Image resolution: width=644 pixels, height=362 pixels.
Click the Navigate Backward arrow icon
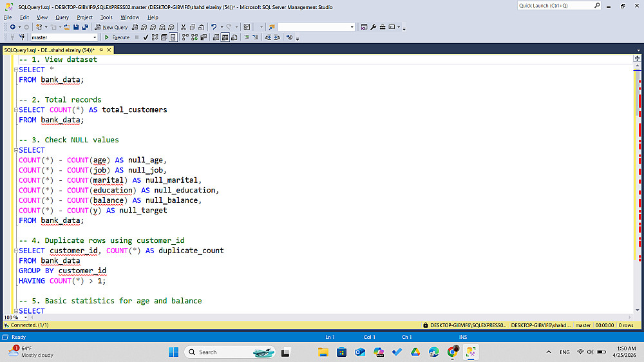13,27
